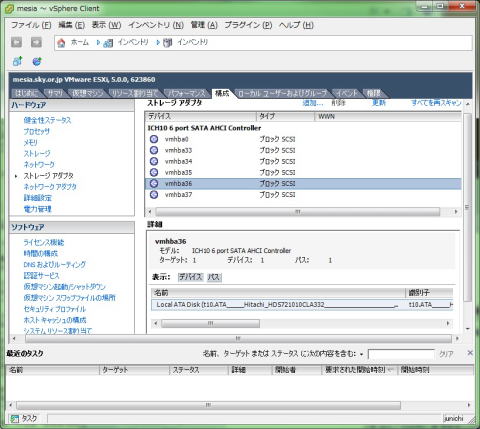Viewport: 480px width, 429px height.
Task: Open 仮想マシン起動/シャットダウン link
Action: (64, 287)
